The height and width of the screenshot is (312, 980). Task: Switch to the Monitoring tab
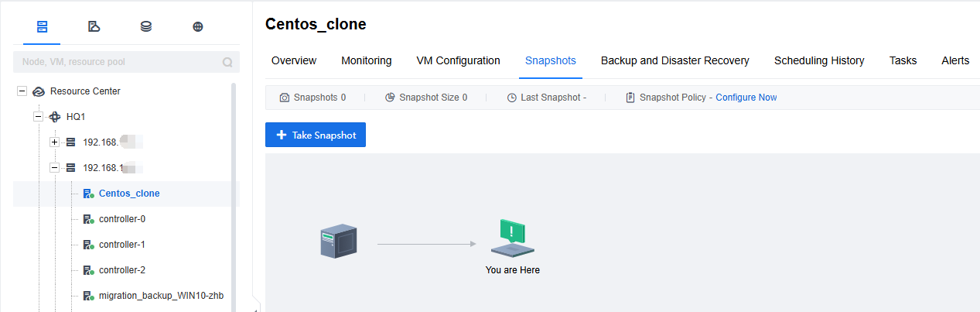[x=367, y=60]
